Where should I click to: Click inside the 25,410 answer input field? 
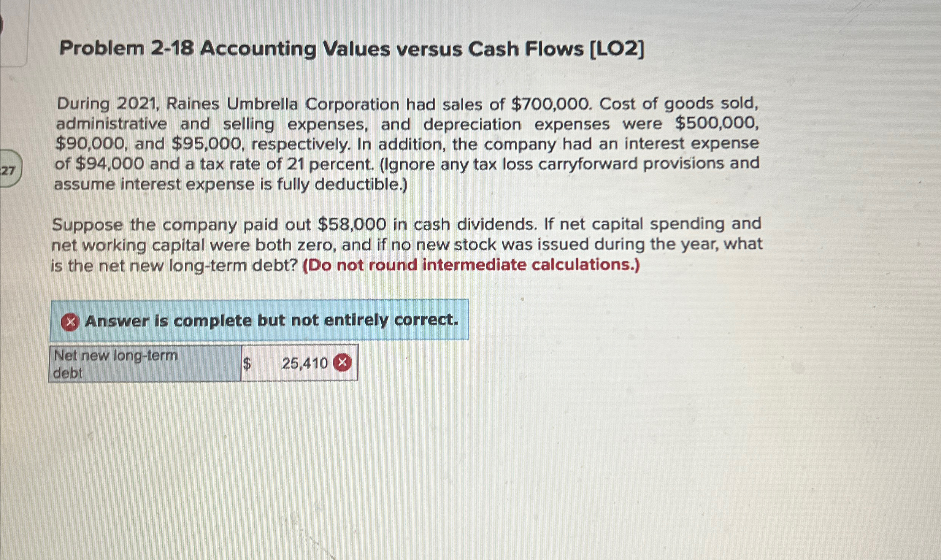[x=300, y=364]
